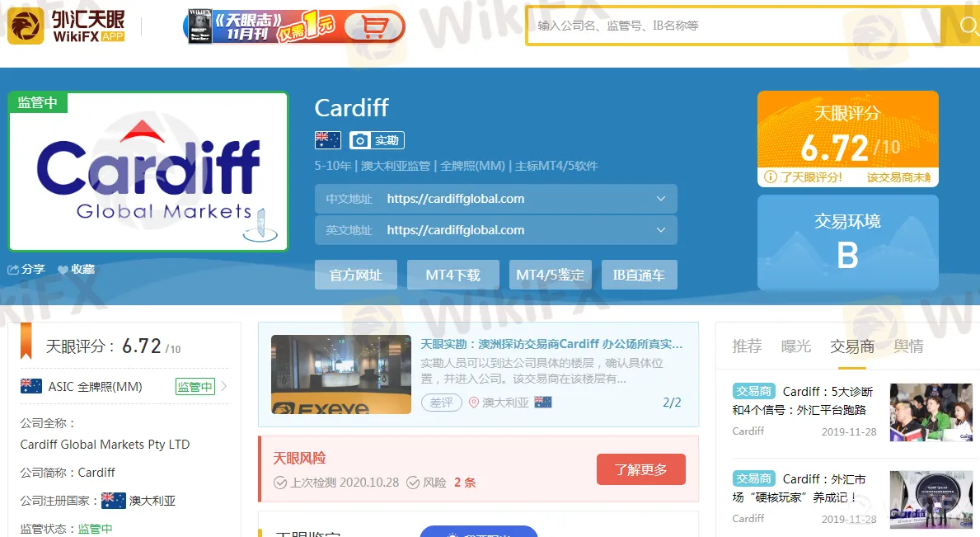This screenshot has height=537, width=980.
Task: Click the 分享 share icon
Action: [x=14, y=270]
